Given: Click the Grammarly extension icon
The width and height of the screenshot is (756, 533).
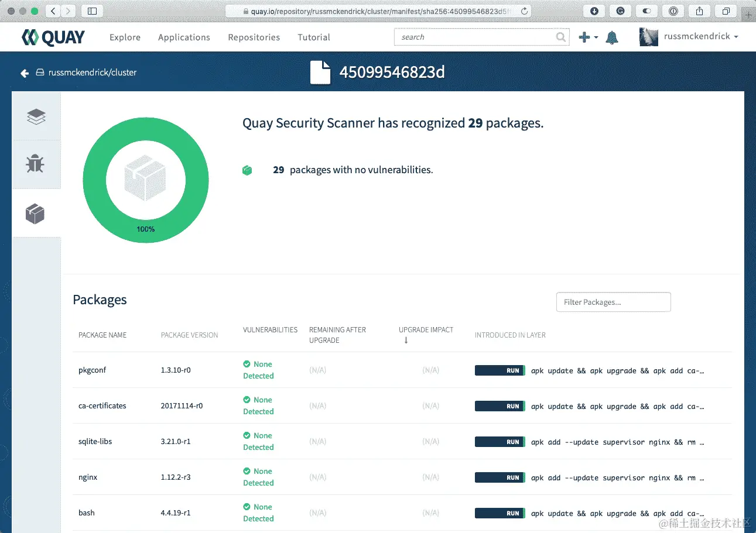Looking at the screenshot, I should [x=621, y=11].
